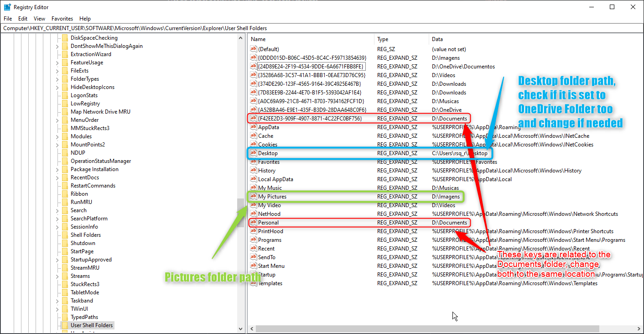Click the Desktop value icon
Screen dimensions: 644x334
tap(254, 153)
